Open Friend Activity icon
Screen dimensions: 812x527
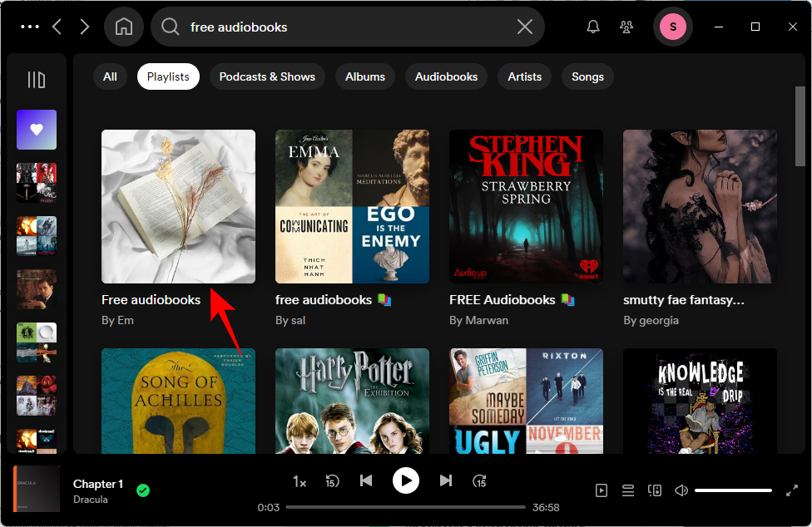[x=626, y=27]
